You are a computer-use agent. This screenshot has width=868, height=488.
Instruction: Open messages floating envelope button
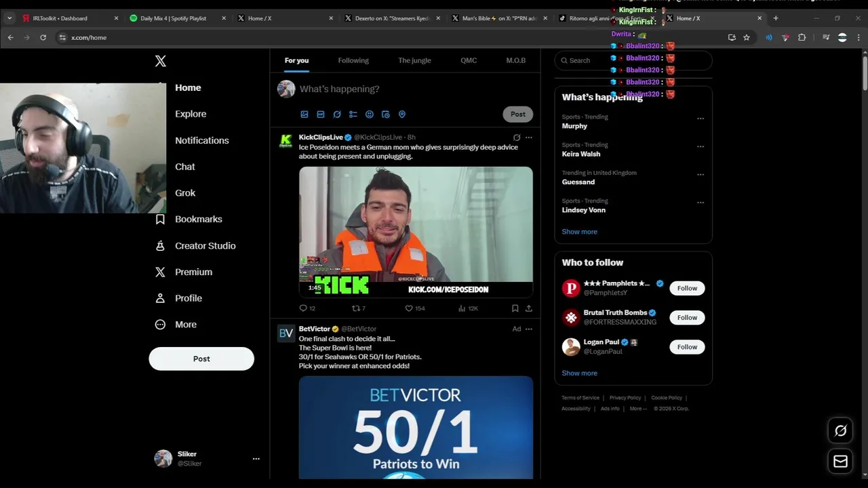[840, 462]
